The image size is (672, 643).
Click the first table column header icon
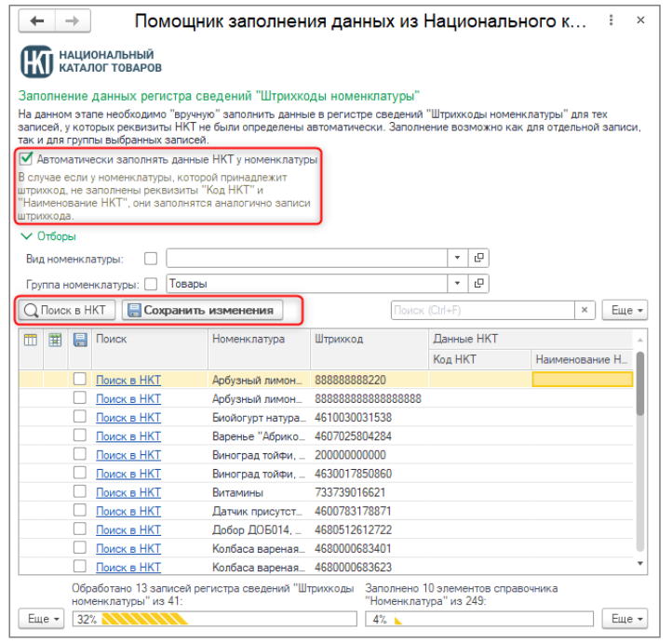[x=31, y=340]
